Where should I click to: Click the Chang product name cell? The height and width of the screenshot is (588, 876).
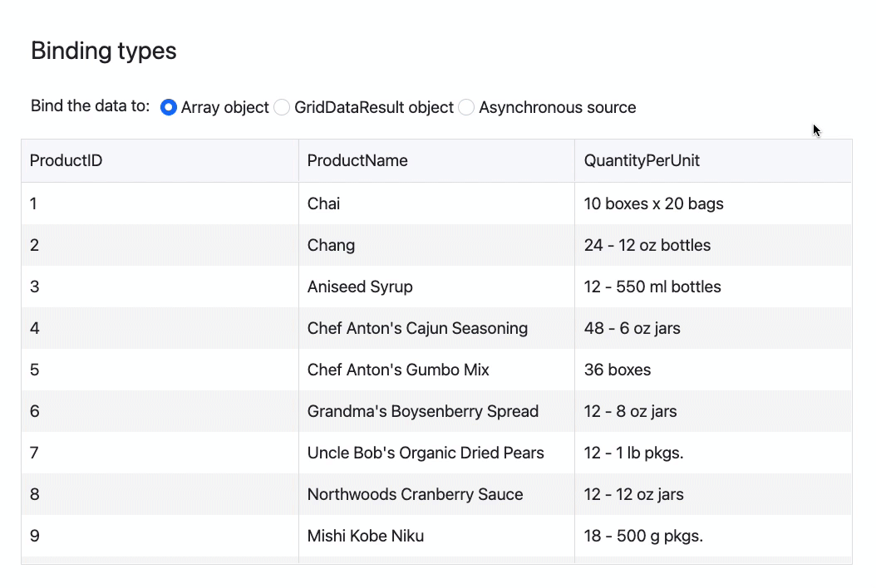coord(331,245)
